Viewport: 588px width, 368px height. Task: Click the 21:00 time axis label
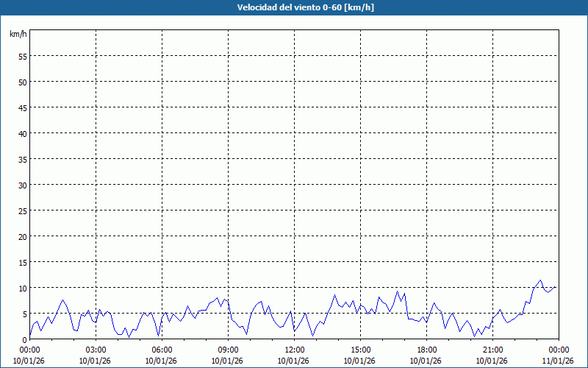point(492,350)
